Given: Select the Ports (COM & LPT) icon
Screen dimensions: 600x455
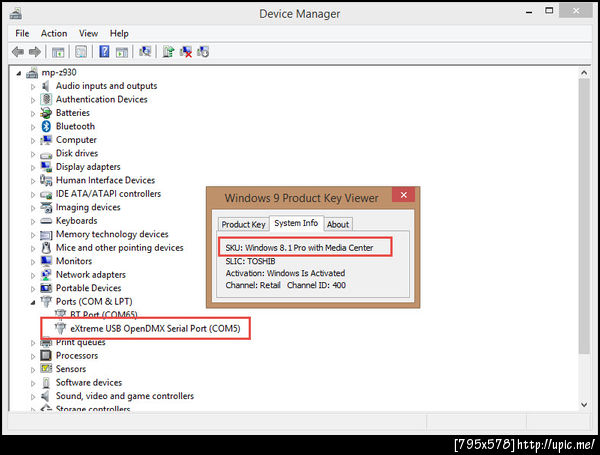Looking at the screenshot, I should (x=46, y=302).
